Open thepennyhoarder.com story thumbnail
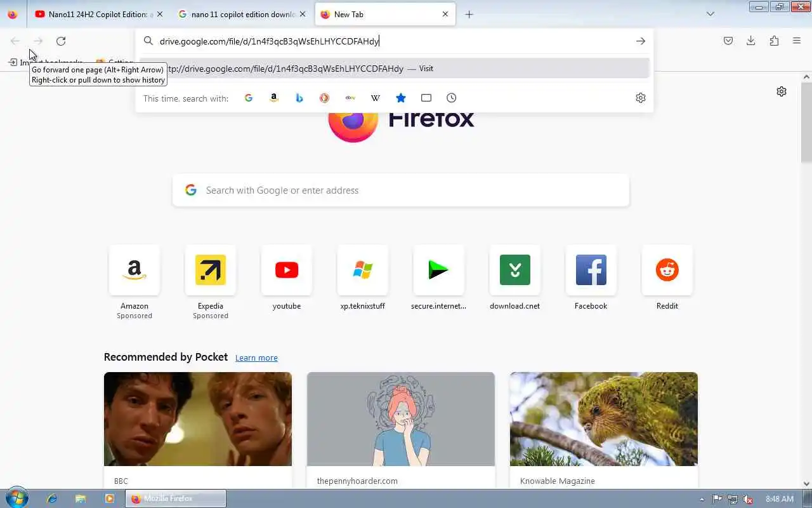The width and height of the screenshot is (812, 508). (x=401, y=419)
